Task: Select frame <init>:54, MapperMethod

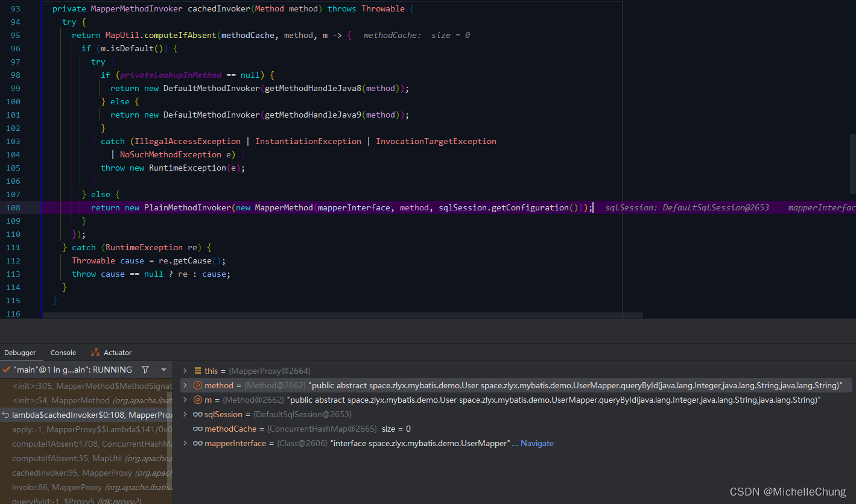Action: [86, 400]
